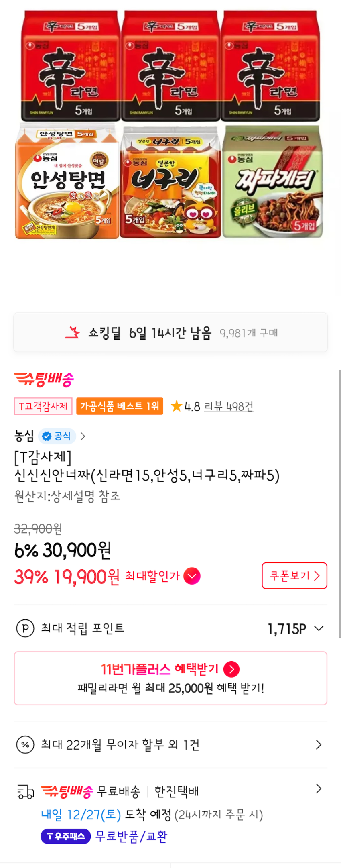This screenshot has width=341, height=868.
Task: Click the percent installment icon
Action: [x=25, y=745]
